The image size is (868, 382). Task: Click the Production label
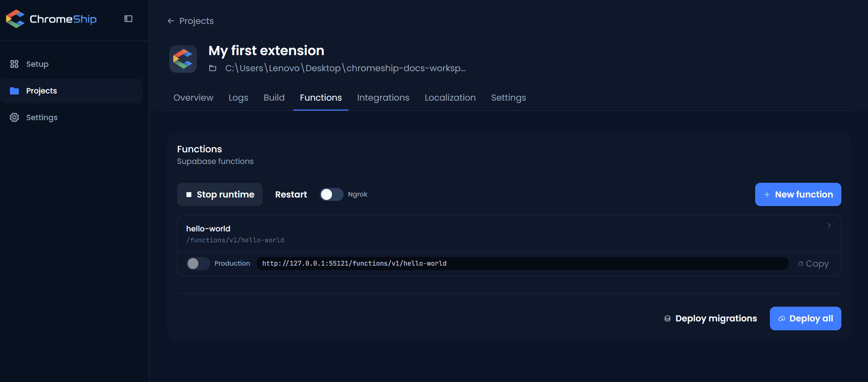click(232, 264)
